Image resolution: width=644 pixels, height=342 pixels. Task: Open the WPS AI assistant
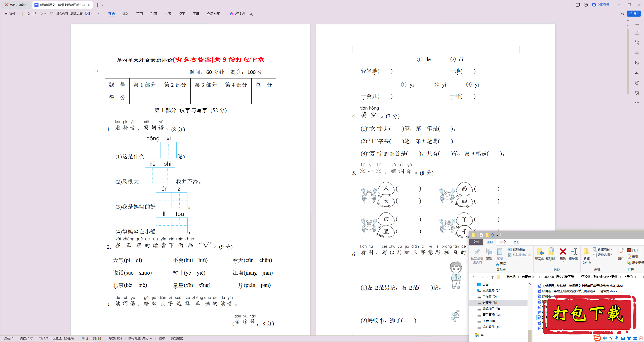pos(237,14)
